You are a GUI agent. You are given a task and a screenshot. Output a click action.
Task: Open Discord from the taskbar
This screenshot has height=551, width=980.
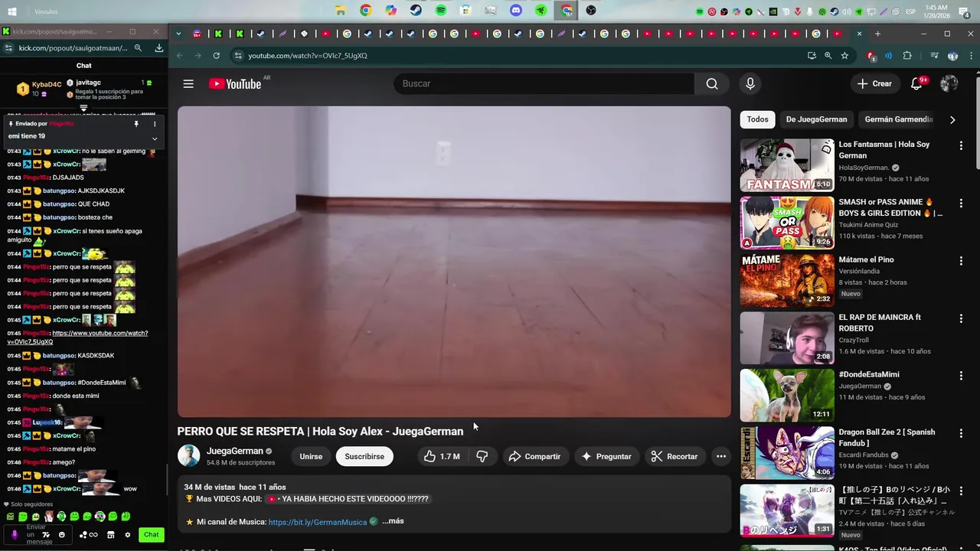click(x=516, y=11)
